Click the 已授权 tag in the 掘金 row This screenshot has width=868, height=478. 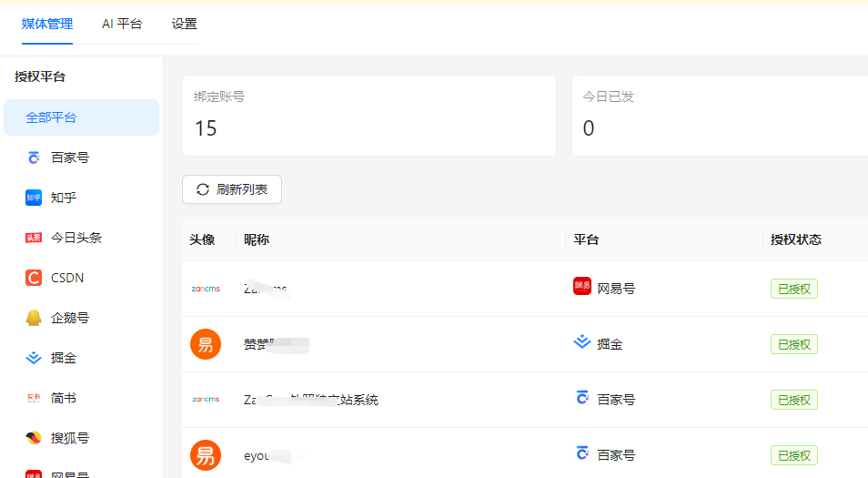coord(793,344)
